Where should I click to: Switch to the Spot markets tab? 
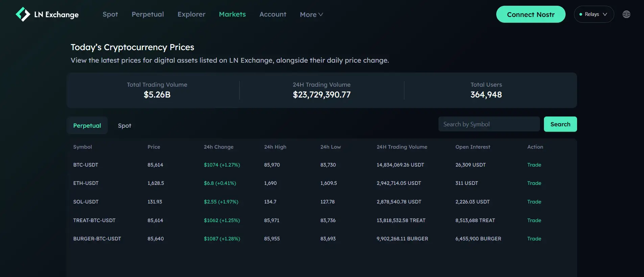pos(124,126)
